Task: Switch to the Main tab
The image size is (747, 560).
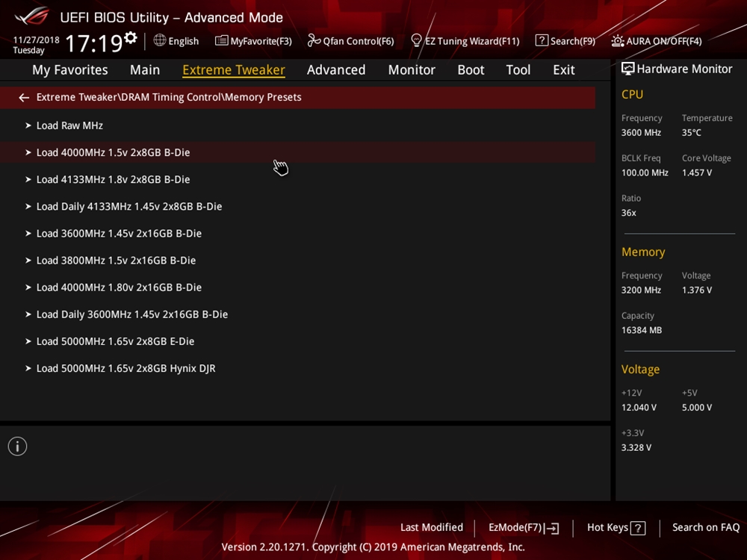Action: click(x=145, y=70)
